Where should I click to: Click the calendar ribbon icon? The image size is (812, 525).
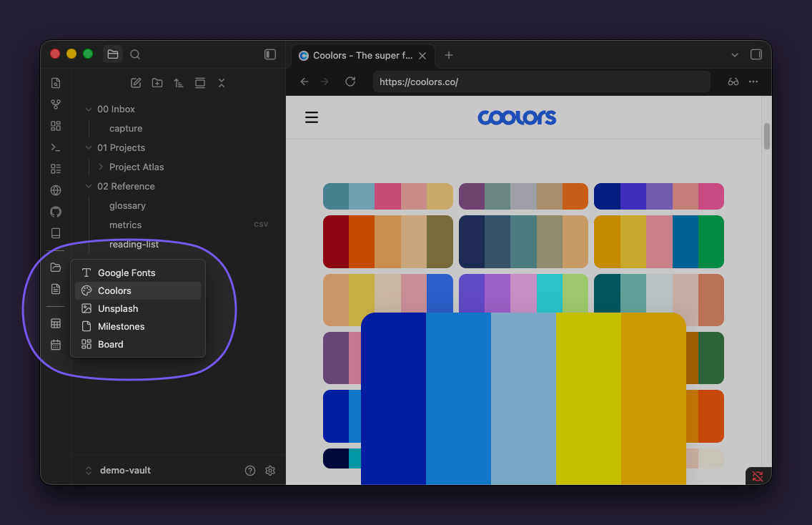coord(56,345)
